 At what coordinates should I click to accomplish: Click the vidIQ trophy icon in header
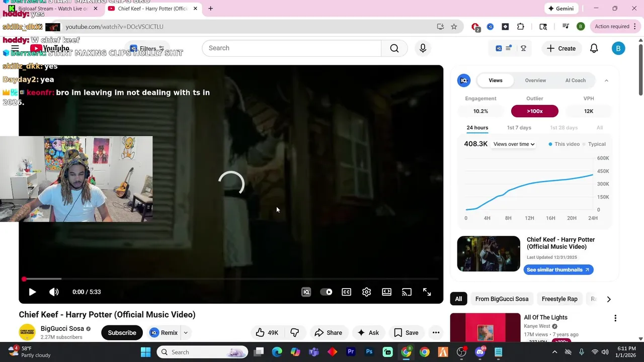point(523,48)
